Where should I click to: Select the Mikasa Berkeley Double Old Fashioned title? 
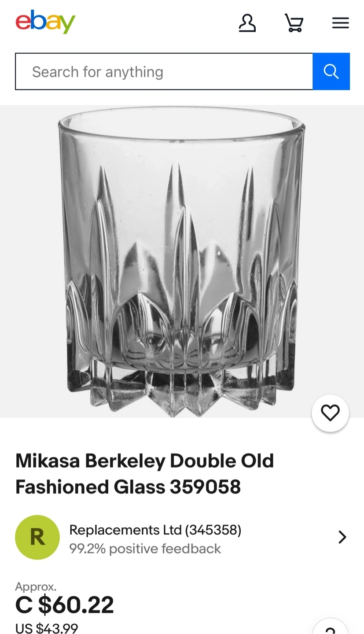click(144, 474)
